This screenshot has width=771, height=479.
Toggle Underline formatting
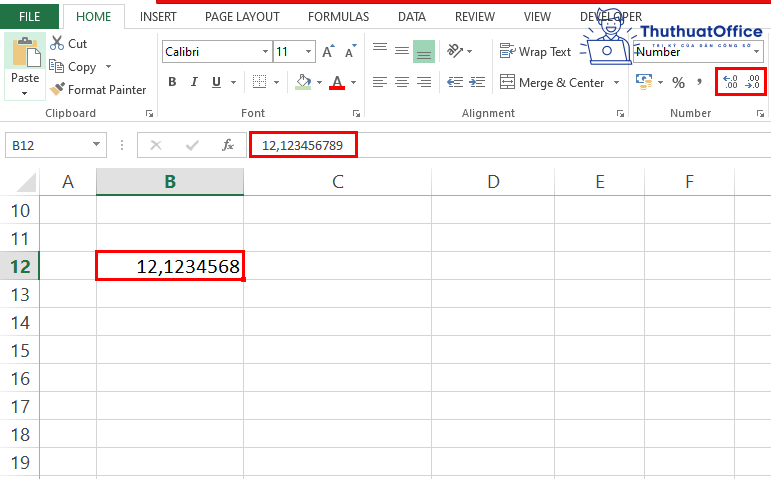point(216,82)
